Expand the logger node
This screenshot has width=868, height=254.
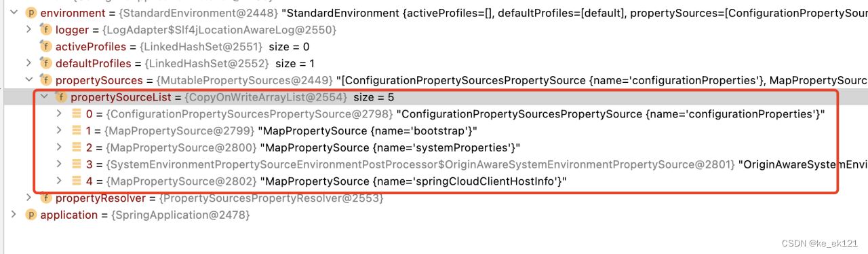click(28, 30)
